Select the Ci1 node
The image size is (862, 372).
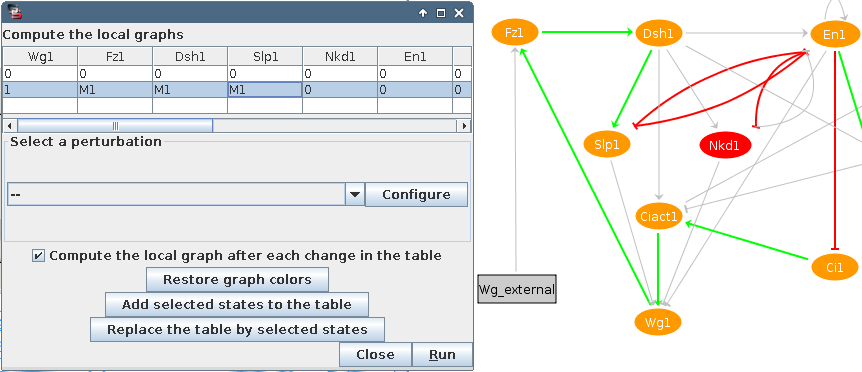(x=835, y=268)
